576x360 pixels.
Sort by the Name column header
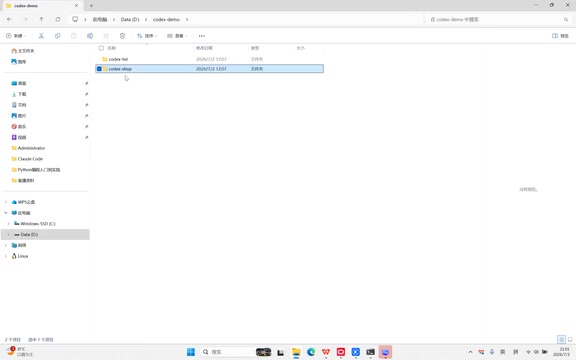tap(112, 48)
